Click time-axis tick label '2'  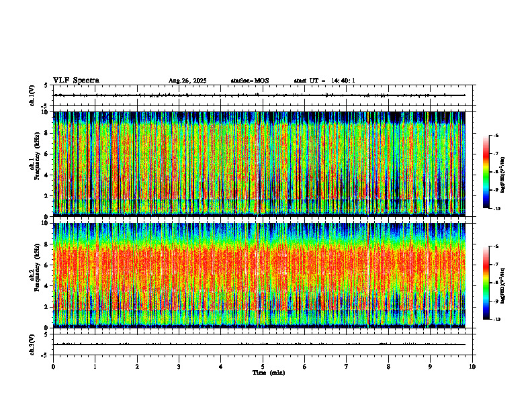point(137,367)
